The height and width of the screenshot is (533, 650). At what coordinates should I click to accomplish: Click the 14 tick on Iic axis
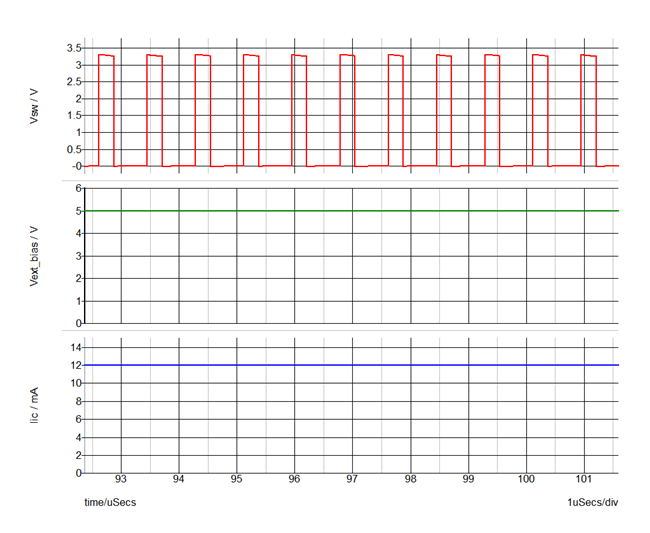click(76, 347)
